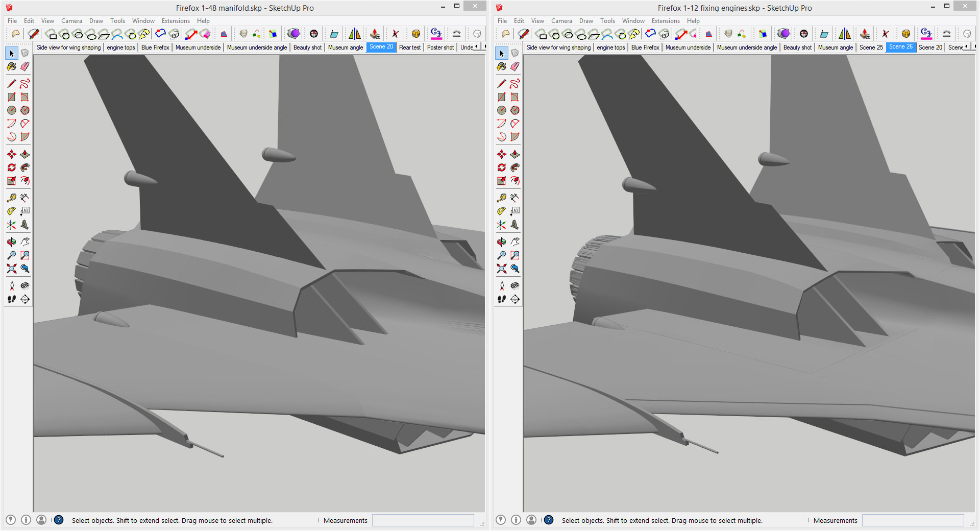Click Paint Bucket tool in left window
980x531 pixels.
(x=12, y=66)
